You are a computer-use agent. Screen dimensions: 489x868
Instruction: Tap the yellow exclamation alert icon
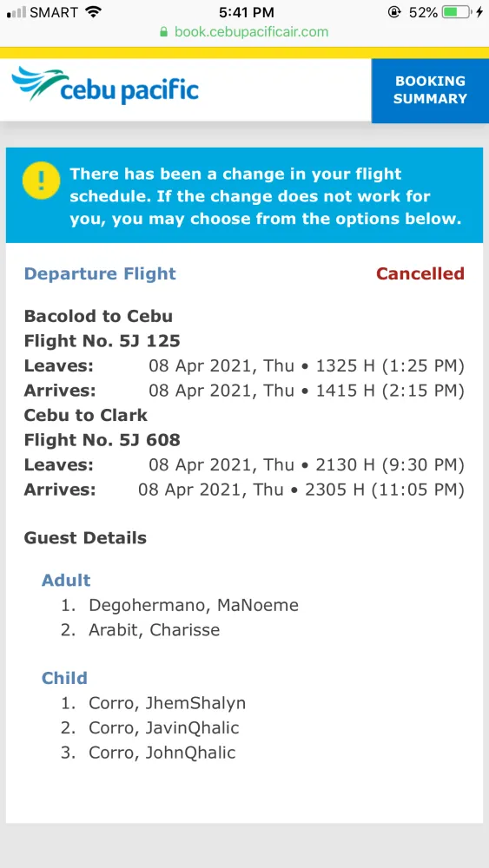[x=41, y=181]
